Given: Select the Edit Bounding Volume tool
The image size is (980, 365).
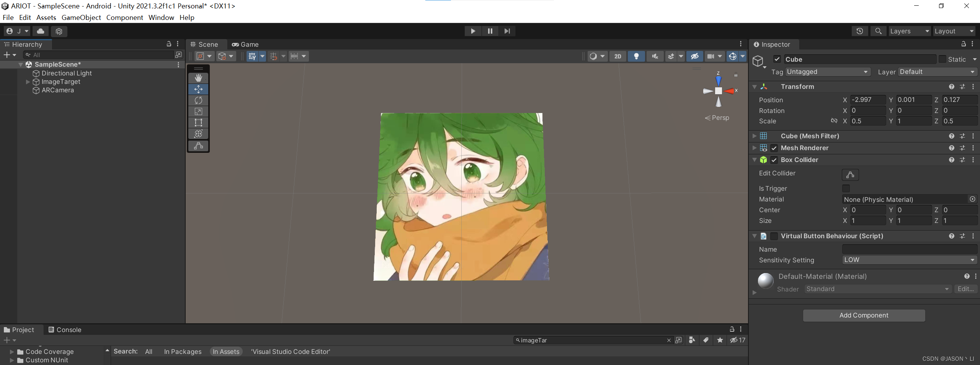Looking at the screenshot, I should 198,146.
